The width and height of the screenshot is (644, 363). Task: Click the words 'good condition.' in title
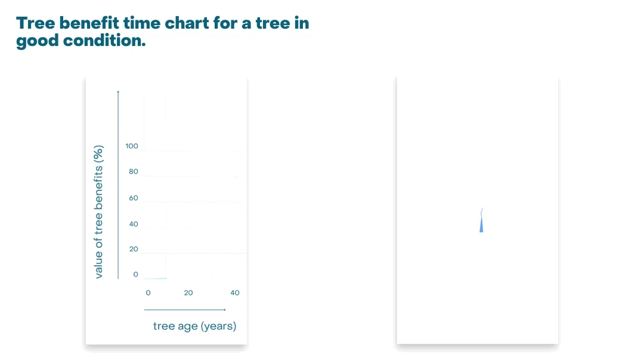pos(81,41)
